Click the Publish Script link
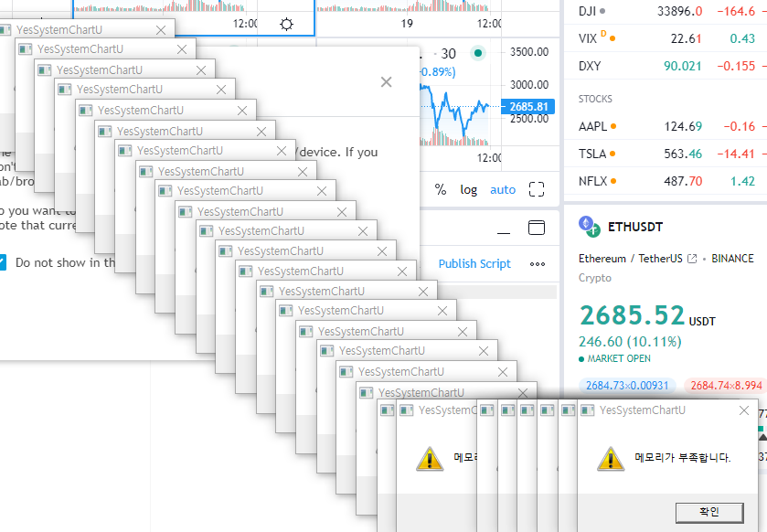Screen dimensions: 767x532 tap(474, 263)
